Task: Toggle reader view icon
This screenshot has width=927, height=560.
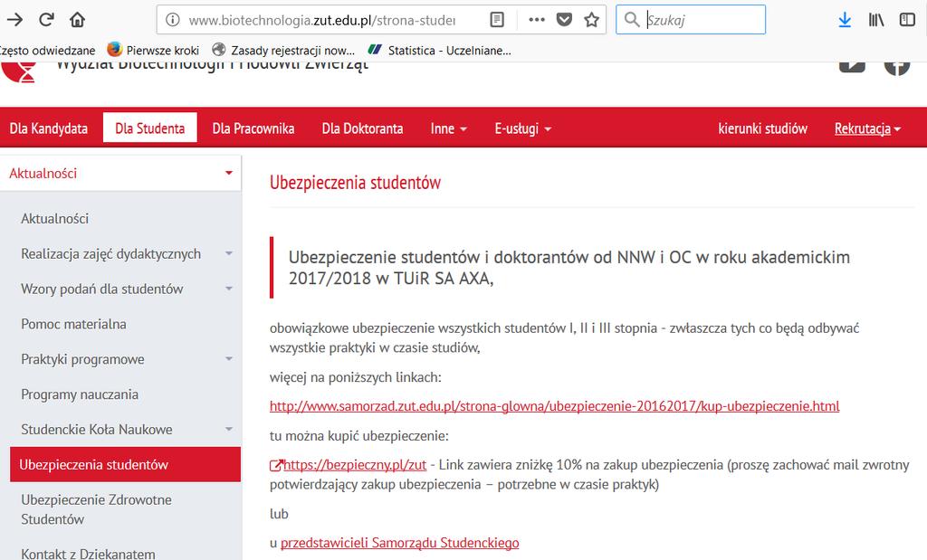Action: 497,20
